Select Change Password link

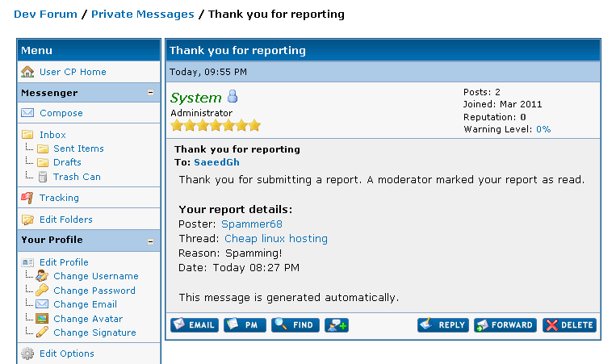coord(94,291)
